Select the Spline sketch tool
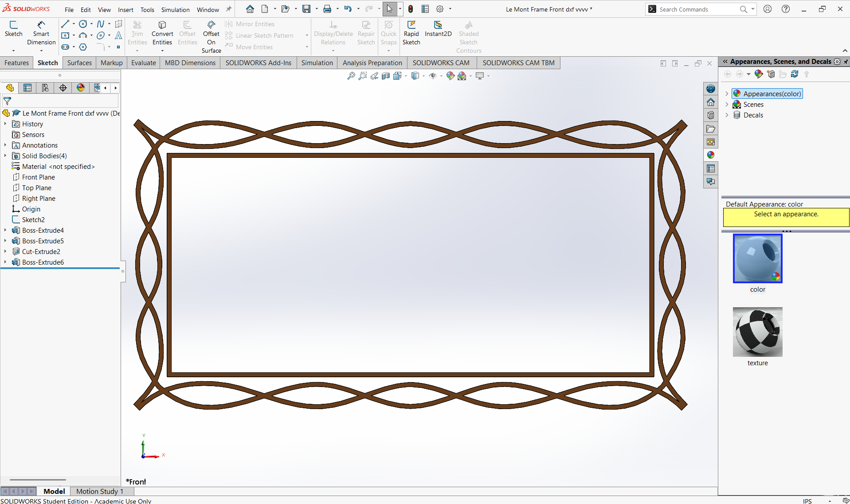This screenshot has width=850, height=504. [x=101, y=24]
